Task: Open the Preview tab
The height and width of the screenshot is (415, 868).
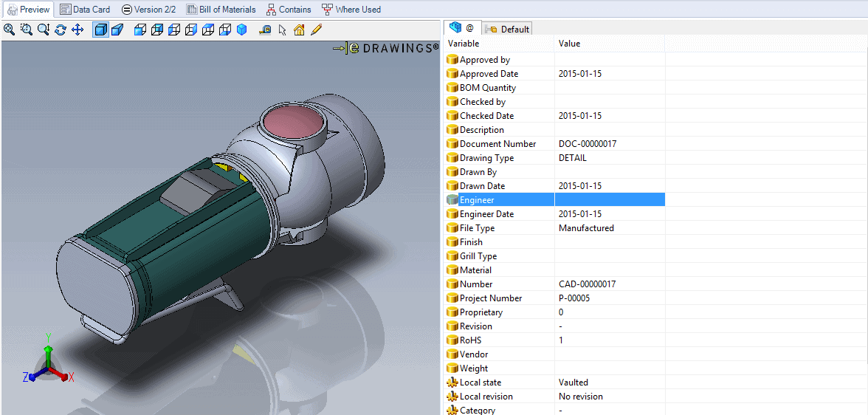Action: click(28, 10)
